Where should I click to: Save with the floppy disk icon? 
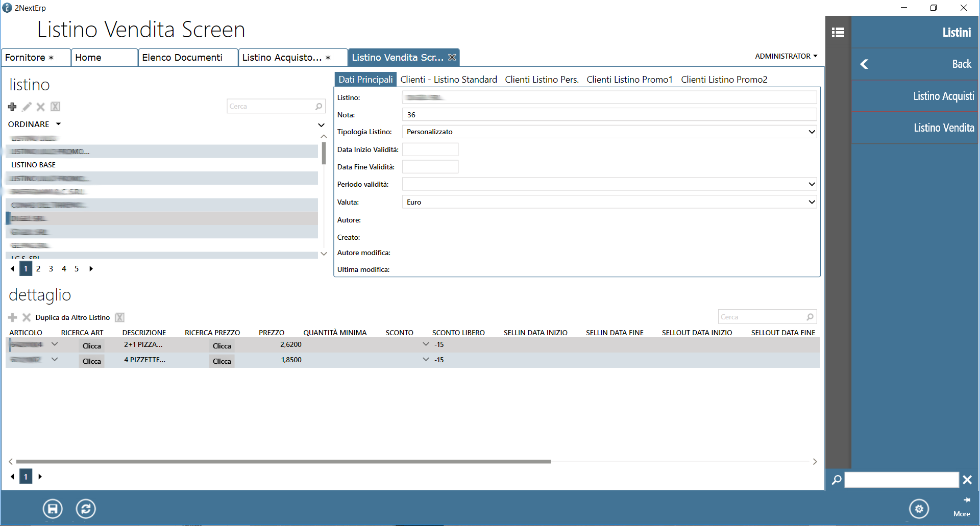pos(53,509)
